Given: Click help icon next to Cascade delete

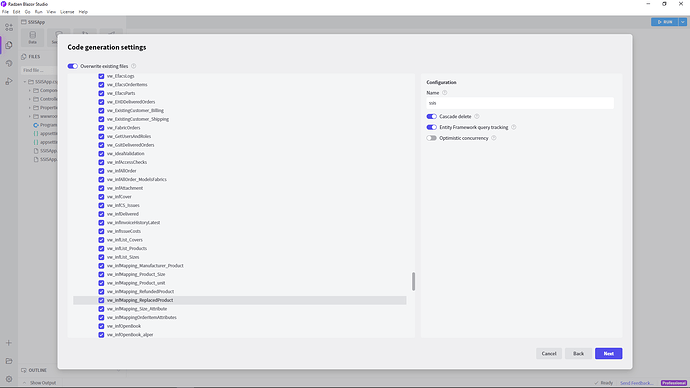Looking at the screenshot, I should click(x=477, y=117).
